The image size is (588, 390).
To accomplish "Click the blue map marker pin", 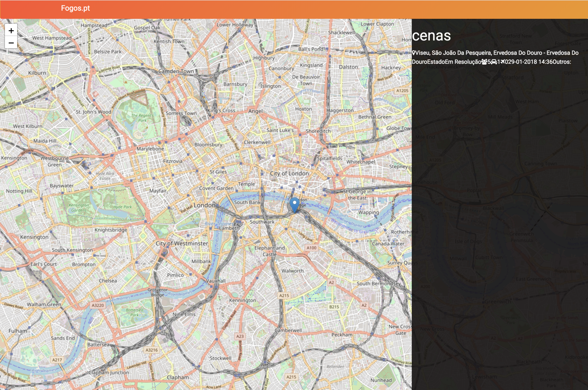I will point(294,204).
